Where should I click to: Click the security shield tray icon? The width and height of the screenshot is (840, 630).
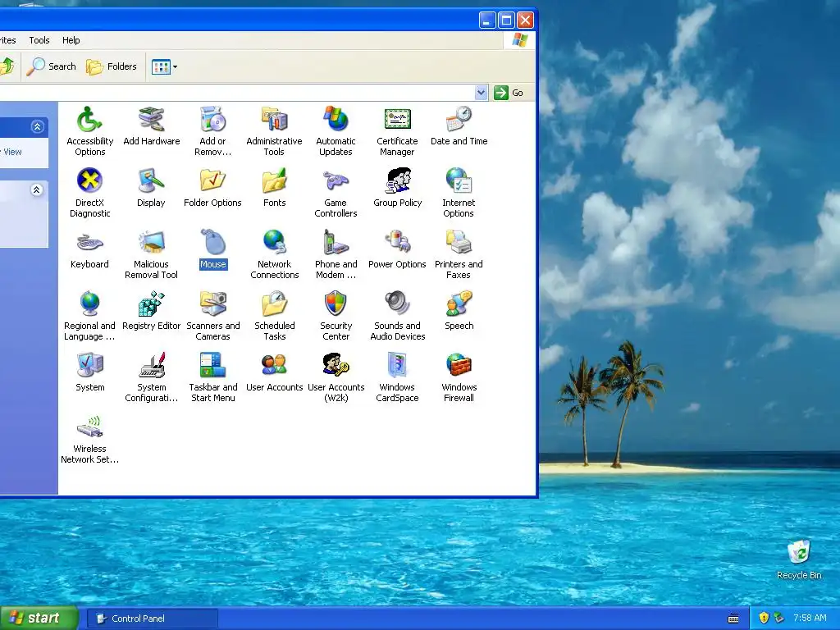[x=764, y=619]
